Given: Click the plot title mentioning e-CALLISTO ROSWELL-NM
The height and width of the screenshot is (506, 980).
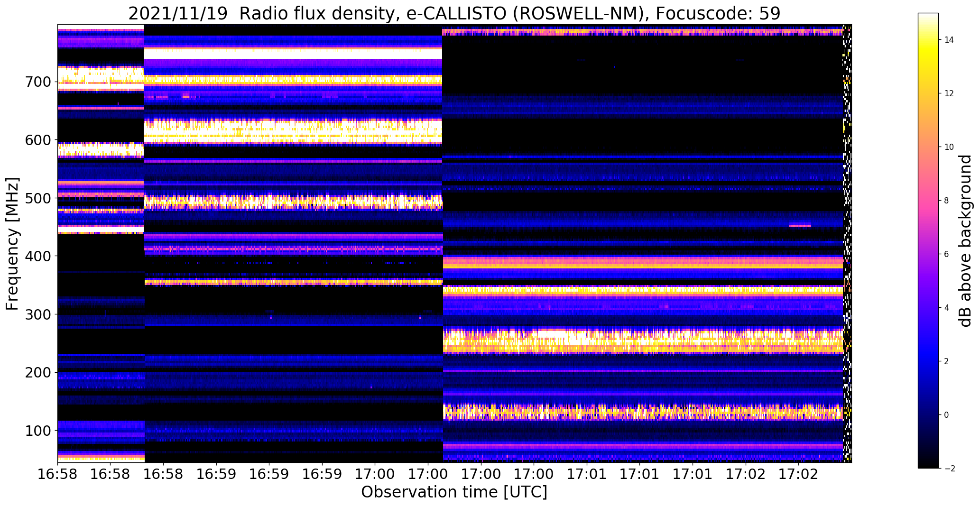Looking at the screenshot, I should (x=454, y=14).
